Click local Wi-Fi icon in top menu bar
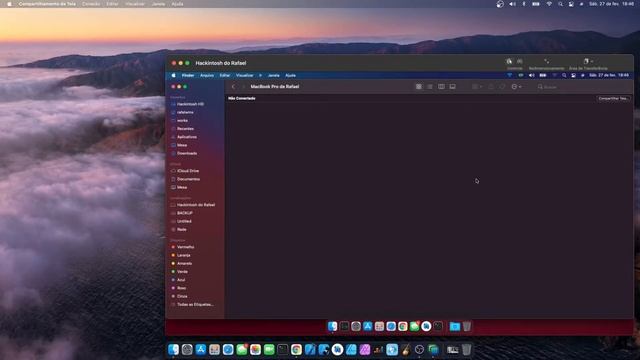This screenshot has height=360, width=640. (x=549, y=4)
